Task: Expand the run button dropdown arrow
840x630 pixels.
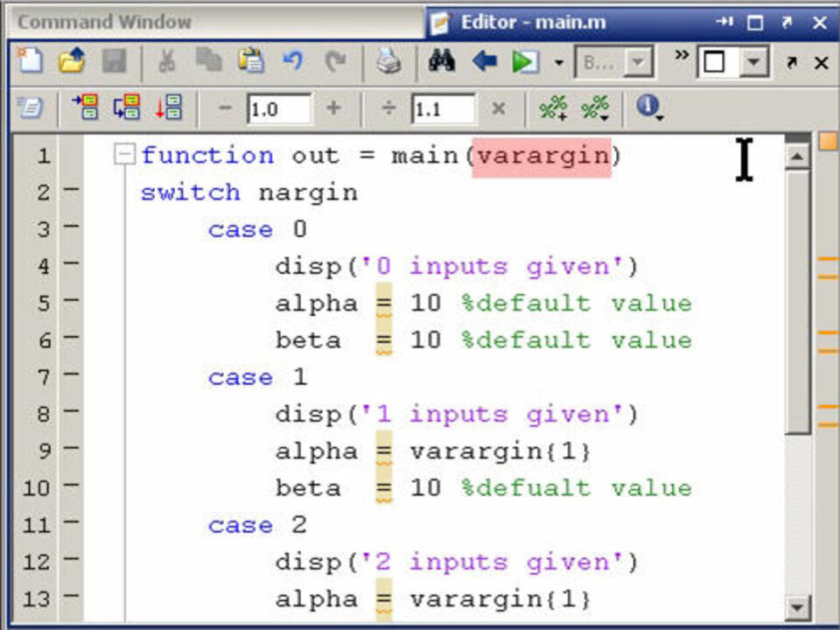Action: (558, 63)
